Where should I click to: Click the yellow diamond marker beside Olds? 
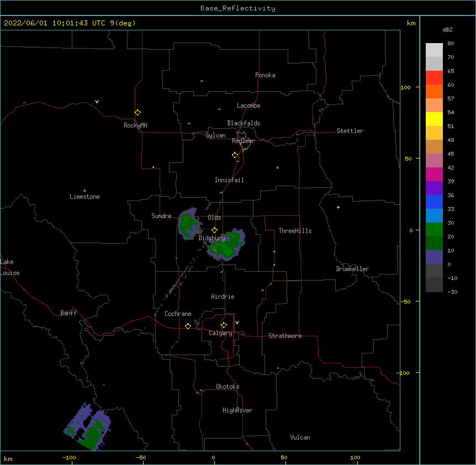[x=214, y=230]
